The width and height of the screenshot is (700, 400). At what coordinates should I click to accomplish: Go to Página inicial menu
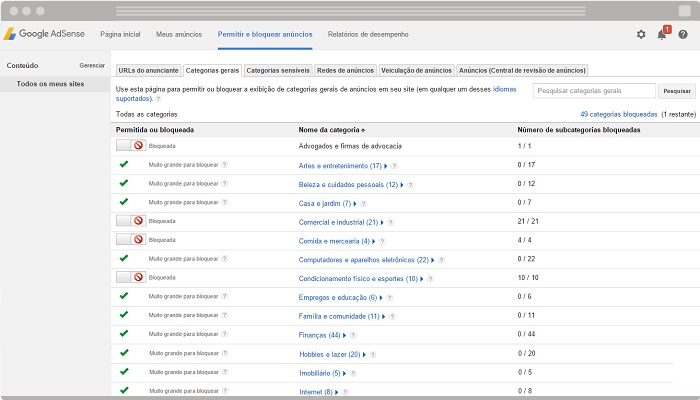coord(120,34)
